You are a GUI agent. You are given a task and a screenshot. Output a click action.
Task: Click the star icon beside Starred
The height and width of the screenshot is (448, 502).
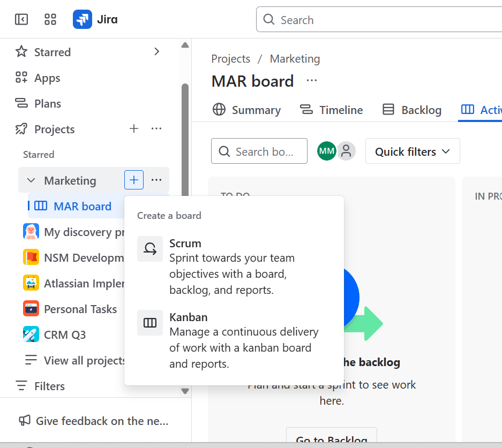click(21, 51)
